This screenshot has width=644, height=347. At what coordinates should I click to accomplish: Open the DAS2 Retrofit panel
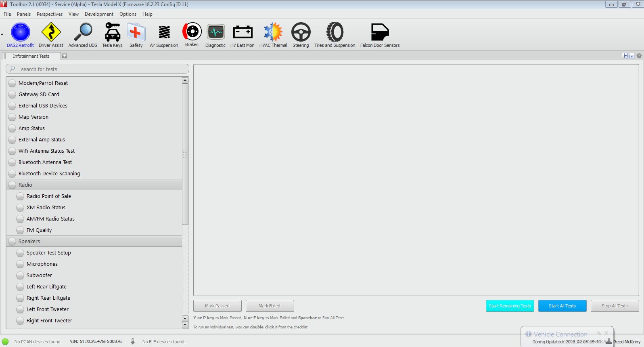point(20,35)
